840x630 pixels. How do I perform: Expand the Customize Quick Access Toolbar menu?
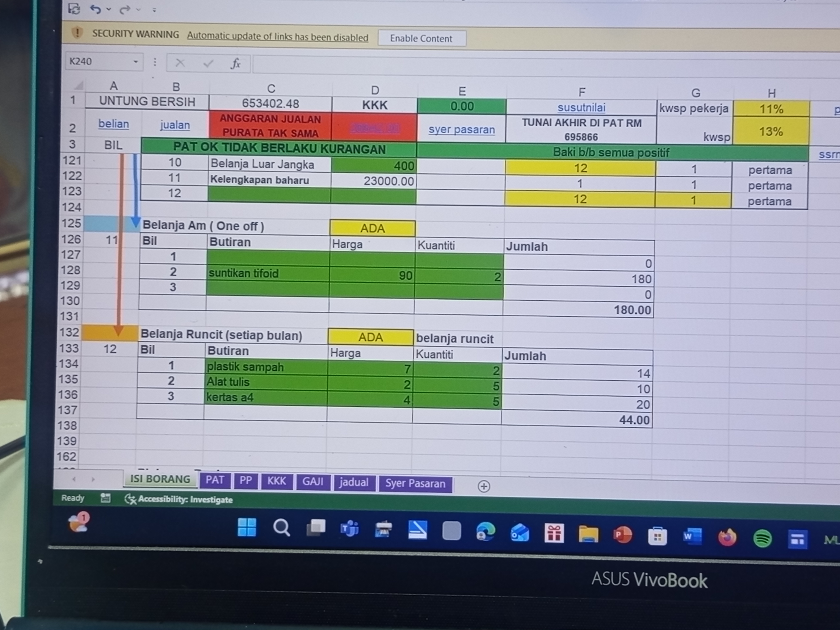pyautogui.click(x=154, y=10)
